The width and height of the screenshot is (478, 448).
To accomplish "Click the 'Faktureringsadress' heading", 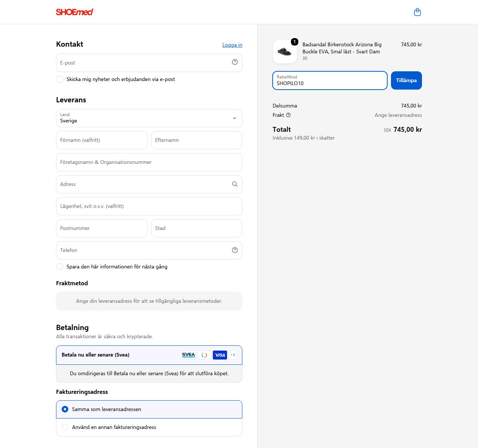I will tap(82, 392).
